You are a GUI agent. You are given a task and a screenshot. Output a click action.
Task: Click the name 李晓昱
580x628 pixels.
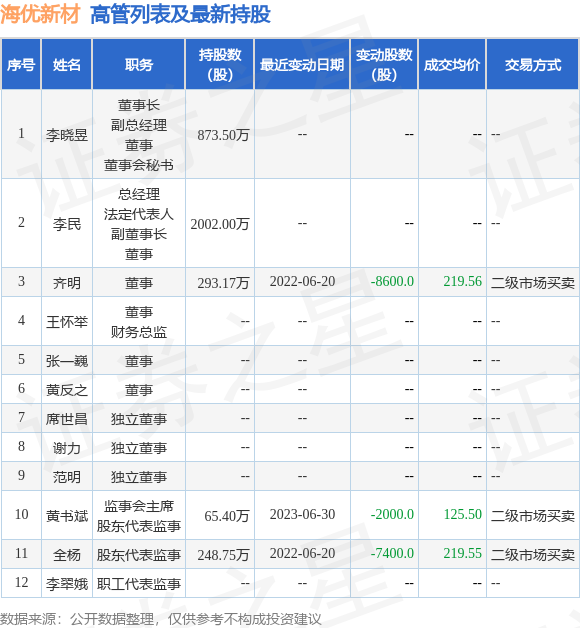(67, 135)
